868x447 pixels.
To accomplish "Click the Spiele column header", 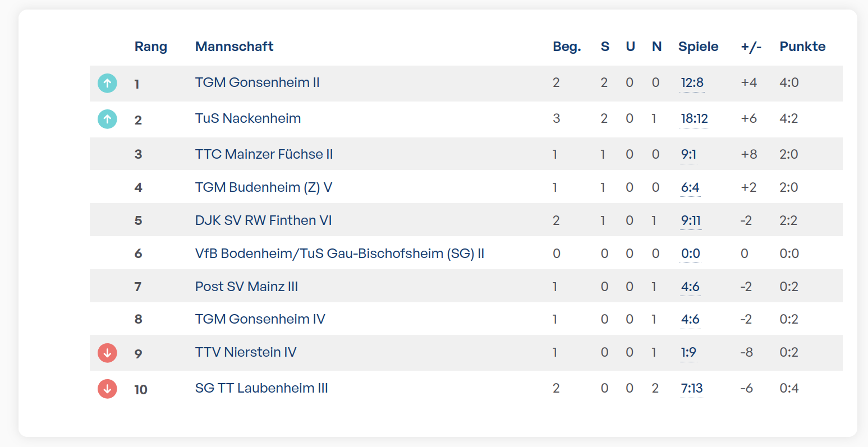I will tap(698, 47).
